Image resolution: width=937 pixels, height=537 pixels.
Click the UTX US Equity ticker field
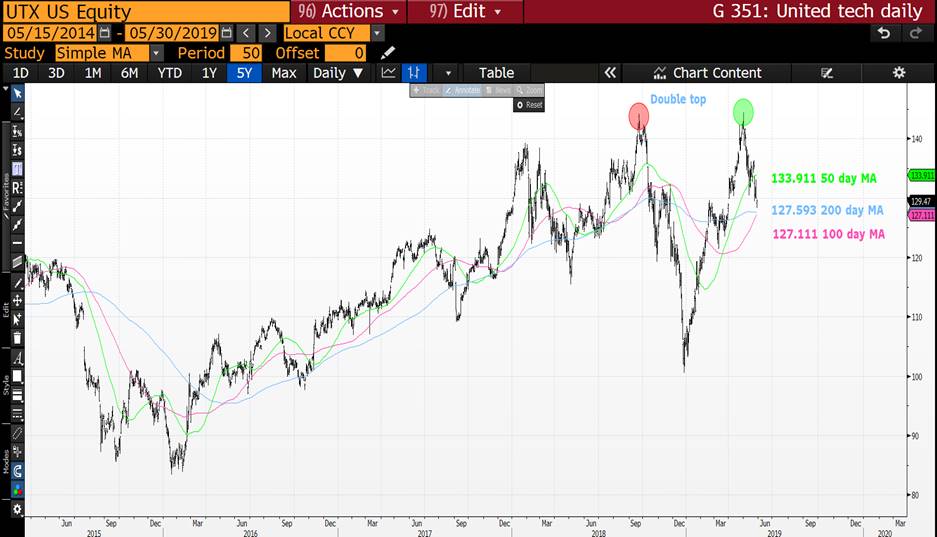click(x=146, y=11)
